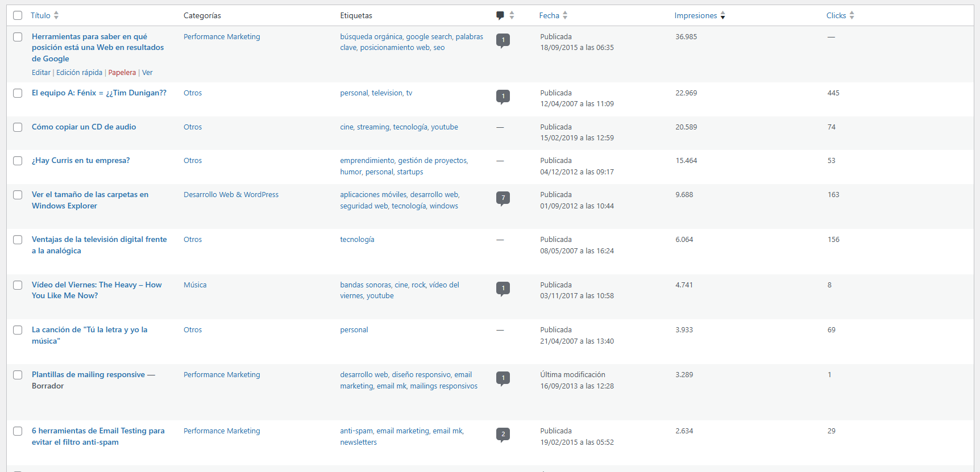980x472 pixels.
Task: Open Ventajas de la televisión digital post
Action: pos(99,245)
